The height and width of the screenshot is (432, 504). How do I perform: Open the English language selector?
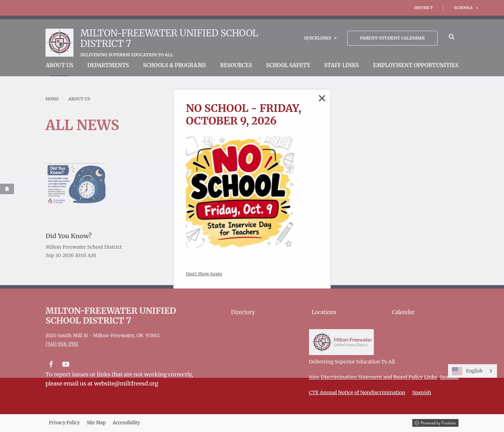pos(472,371)
